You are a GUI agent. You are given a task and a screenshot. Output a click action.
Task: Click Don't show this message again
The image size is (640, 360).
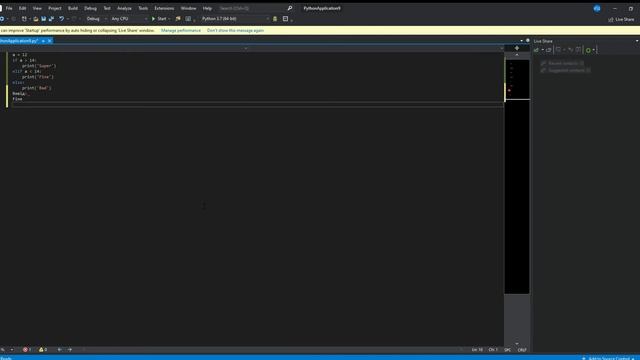[236, 31]
